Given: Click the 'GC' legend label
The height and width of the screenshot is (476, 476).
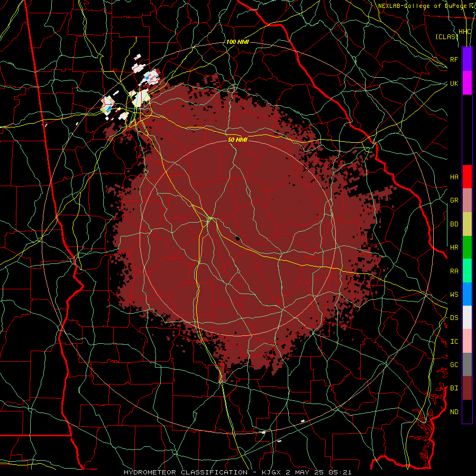Looking at the screenshot, I should tap(454, 365).
